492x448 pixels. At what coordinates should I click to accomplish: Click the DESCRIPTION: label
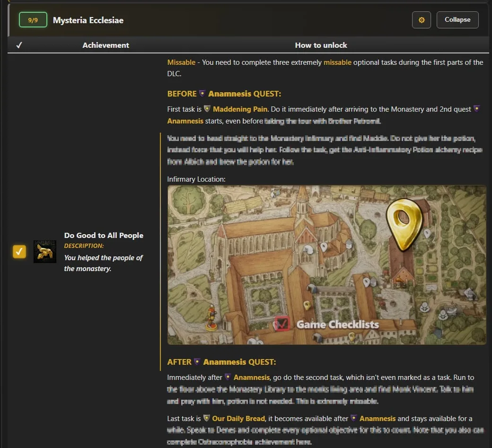(x=84, y=246)
